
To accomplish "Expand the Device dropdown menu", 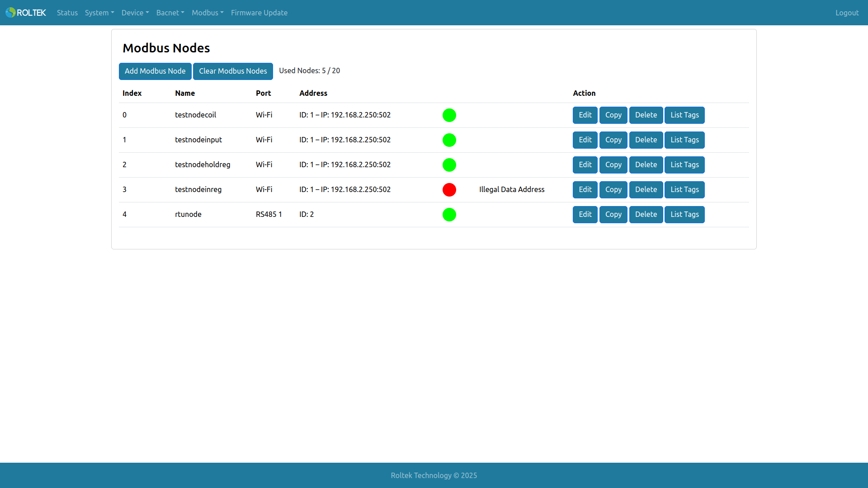I will pyautogui.click(x=135, y=13).
